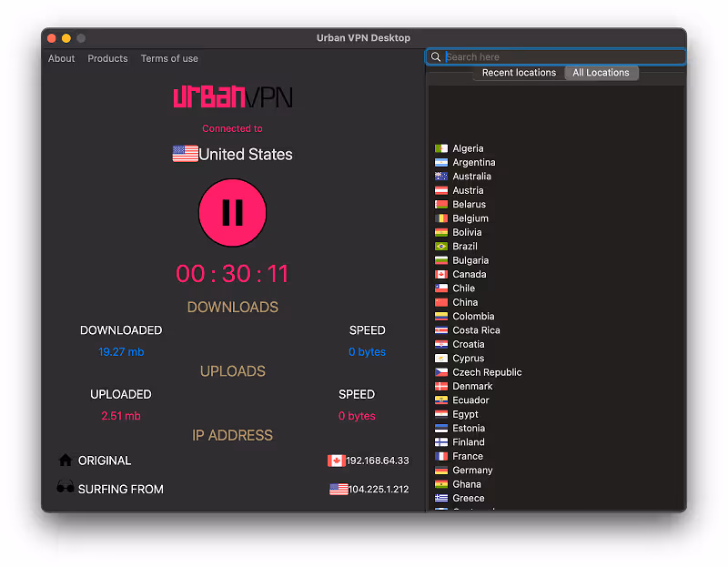Choose Denmark from the location list
Image resolution: width=728 pixels, height=567 pixels.
(472, 387)
